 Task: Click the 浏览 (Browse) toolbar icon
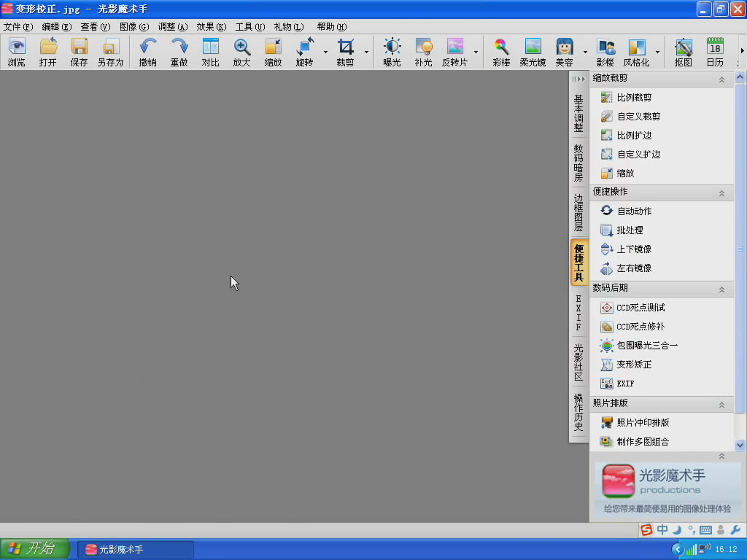coord(17,52)
